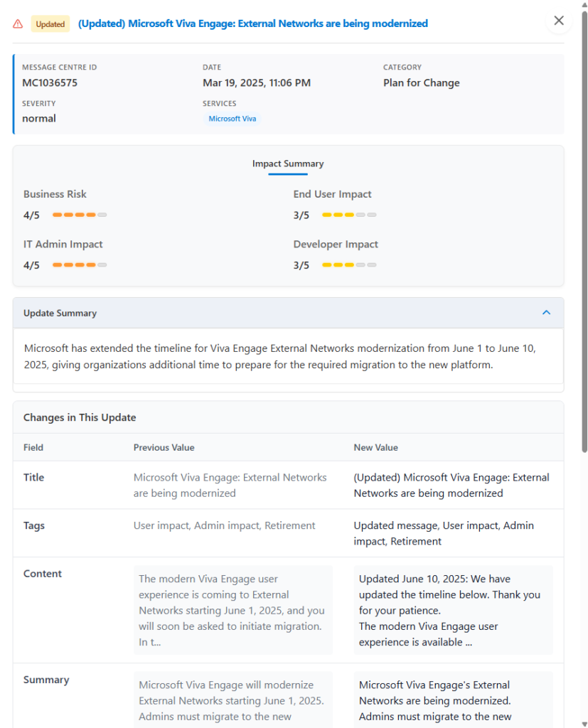The height and width of the screenshot is (728, 588).
Task: Click the Update Summary section header
Action: point(60,313)
